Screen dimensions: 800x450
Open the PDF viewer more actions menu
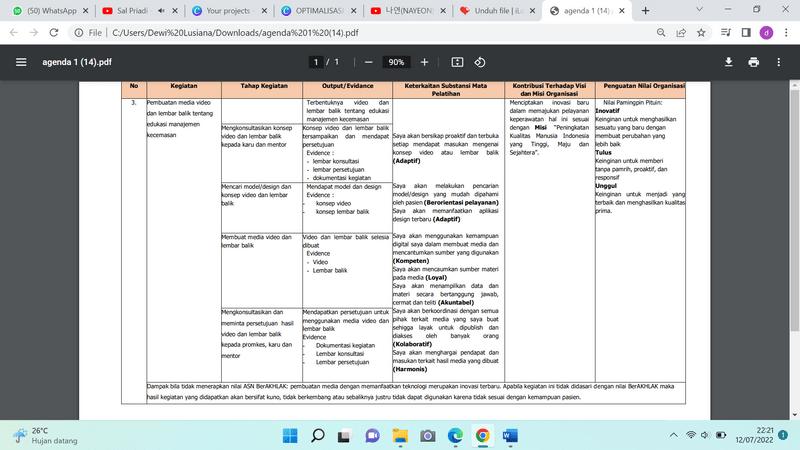(779, 62)
